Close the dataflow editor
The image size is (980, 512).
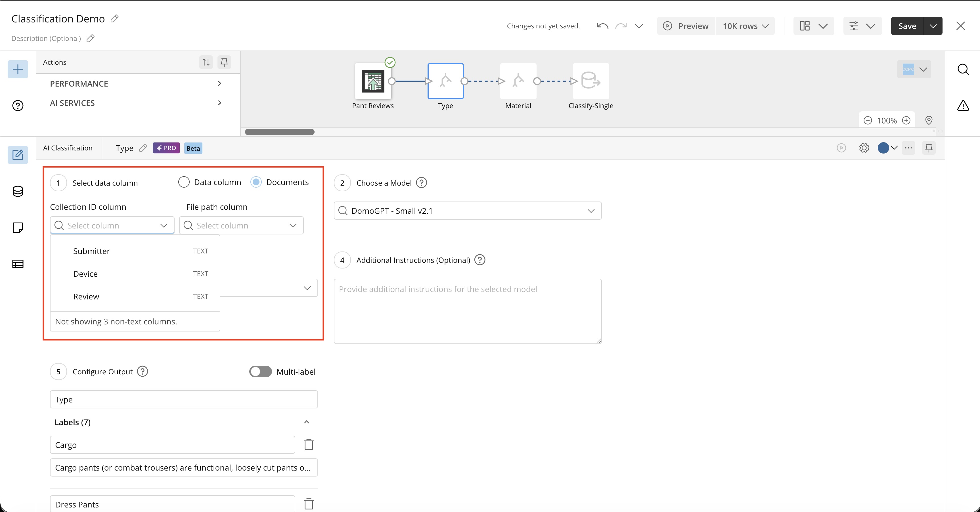click(961, 26)
